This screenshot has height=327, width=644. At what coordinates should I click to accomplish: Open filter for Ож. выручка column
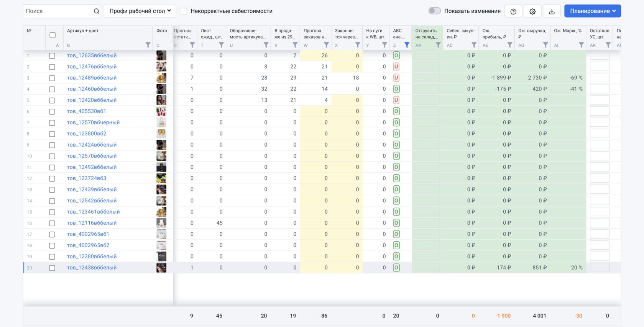pos(545,45)
